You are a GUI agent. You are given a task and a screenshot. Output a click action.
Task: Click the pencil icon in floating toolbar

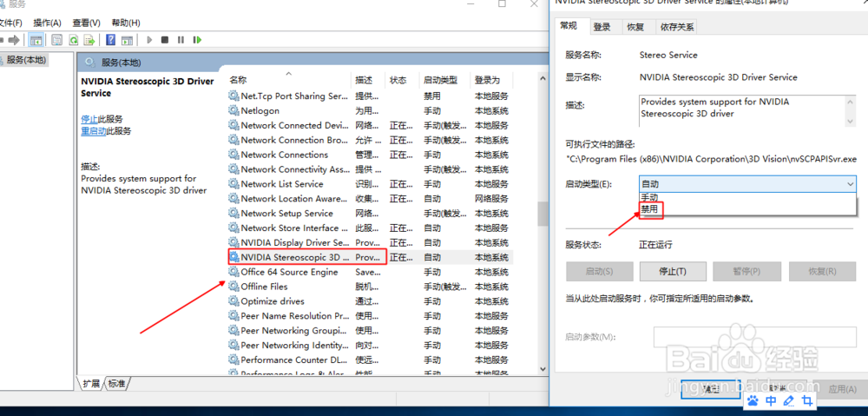coord(789,400)
